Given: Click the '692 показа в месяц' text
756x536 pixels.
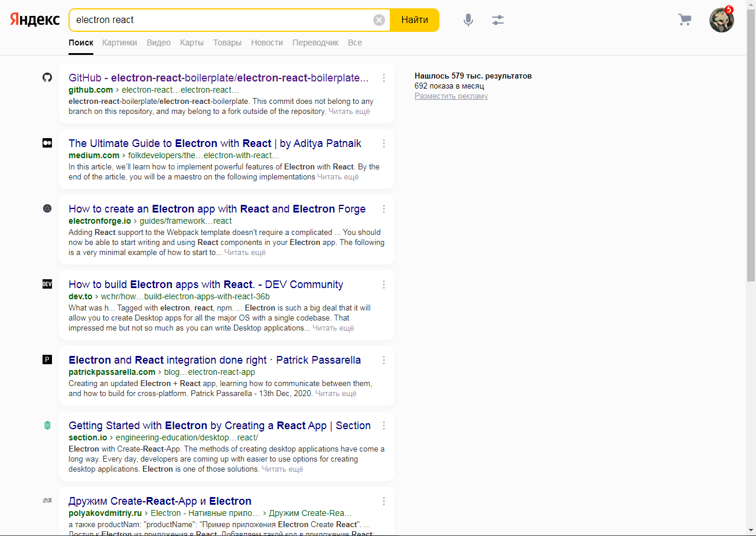Looking at the screenshot, I should click(449, 86).
